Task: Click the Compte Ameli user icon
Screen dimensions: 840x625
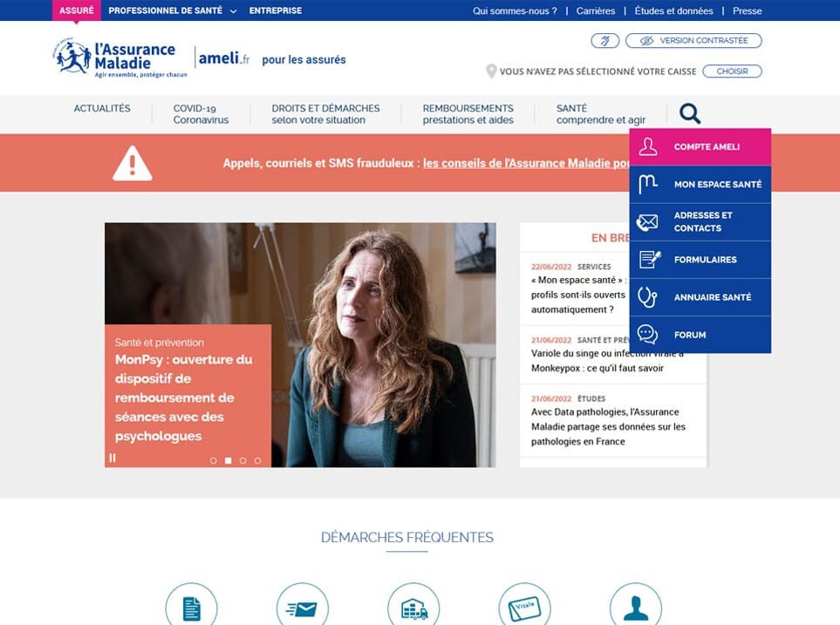Action: click(648, 146)
